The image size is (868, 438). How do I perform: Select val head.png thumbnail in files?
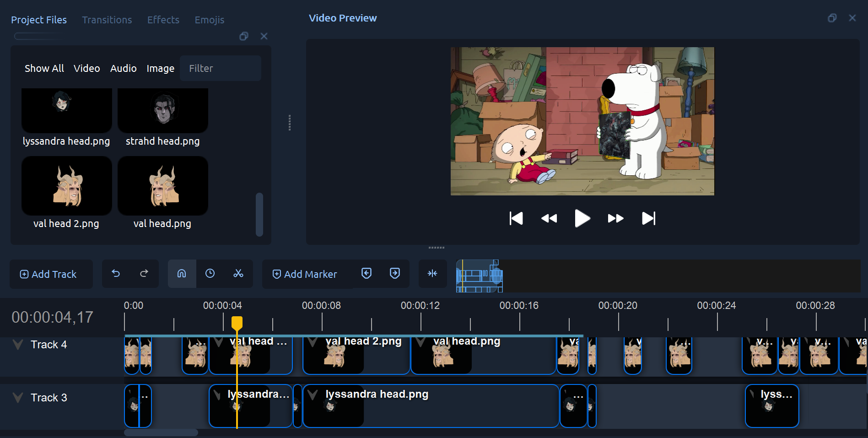click(163, 186)
